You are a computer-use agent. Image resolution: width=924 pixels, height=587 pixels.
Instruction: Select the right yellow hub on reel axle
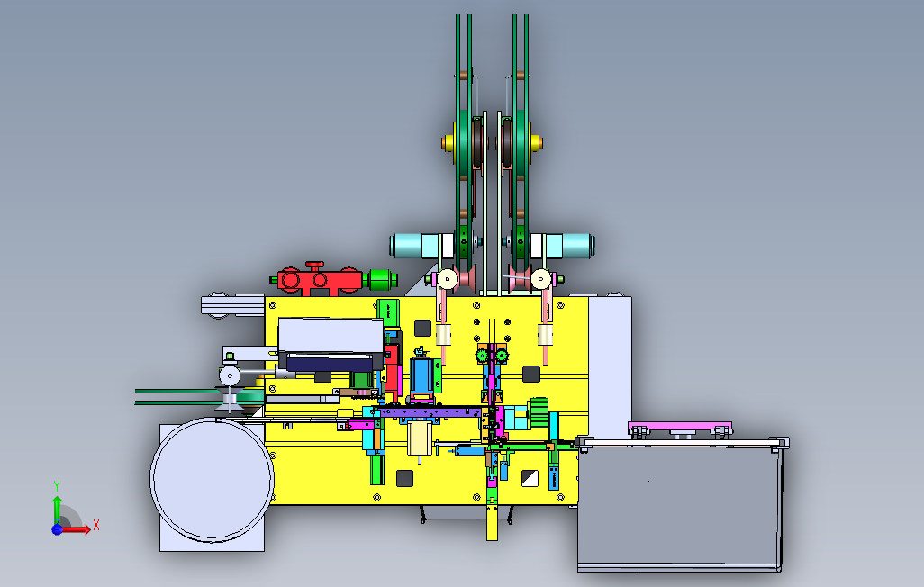tap(536, 142)
